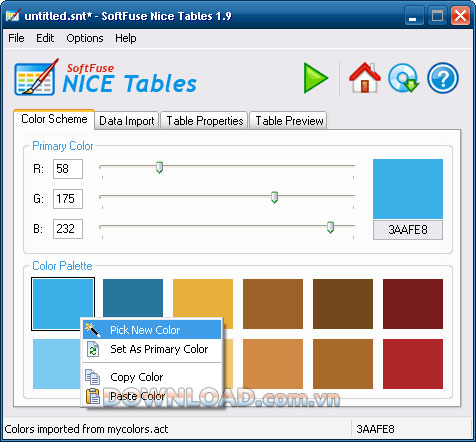Click status text 'Colors imported from mycolors.act'
The width and height of the screenshot is (476, 442).
click(86, 429)
